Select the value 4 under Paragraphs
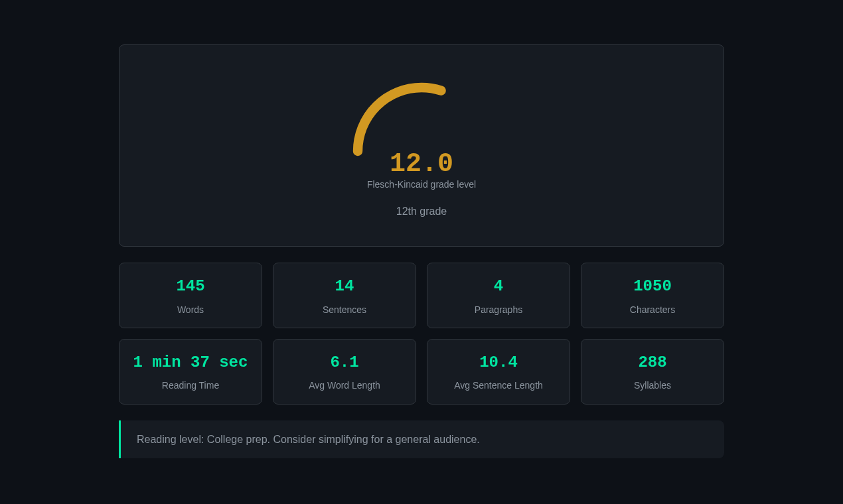Viewport: 843px width, 504px height. (498, 286)
